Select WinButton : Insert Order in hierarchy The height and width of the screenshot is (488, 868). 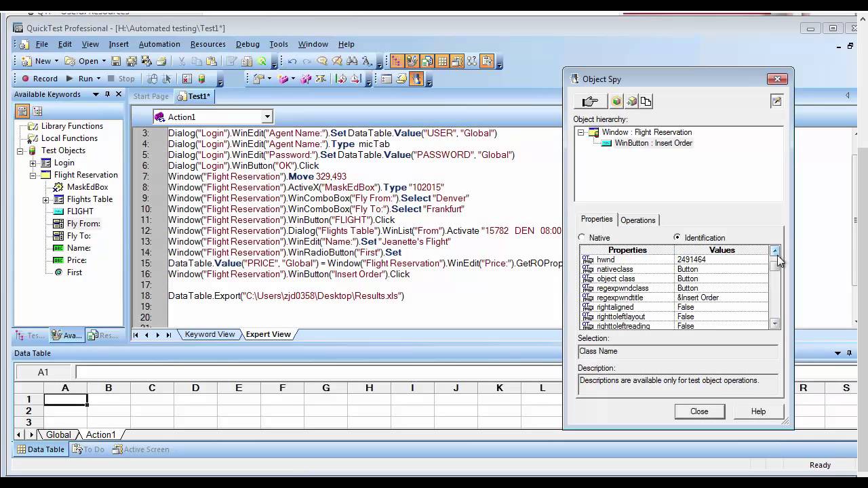[x=653, y=143]
